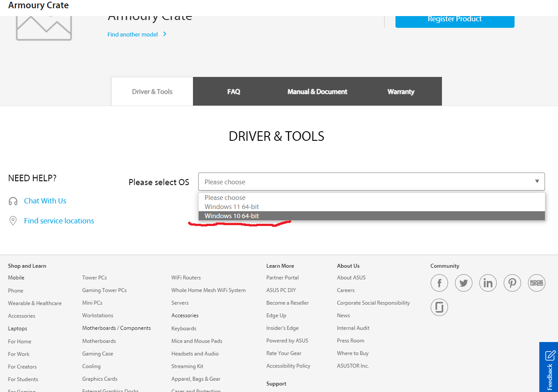558x392 pixels.
Task: Open the For Work link
Action: point(19,354)
